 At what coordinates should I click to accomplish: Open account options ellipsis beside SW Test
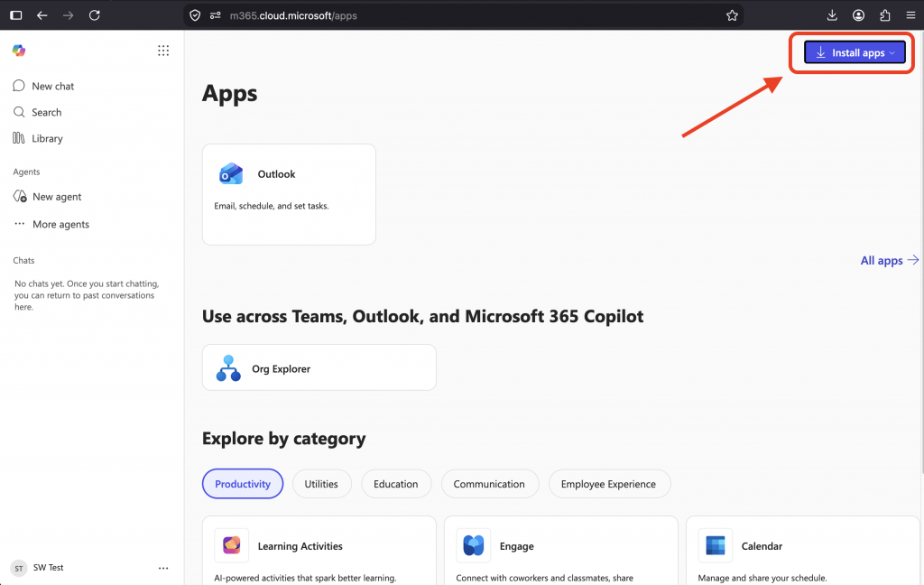(163, 568)
